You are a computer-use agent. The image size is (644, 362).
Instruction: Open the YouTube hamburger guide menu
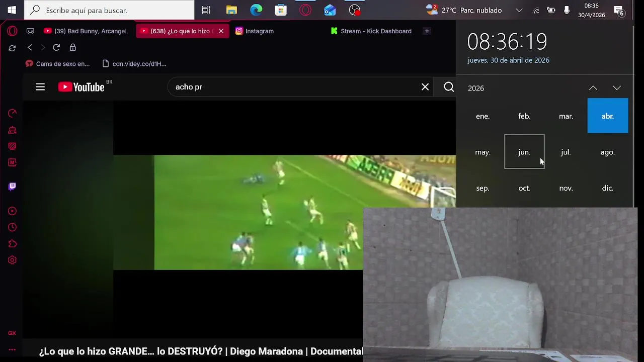pos(40,87)
